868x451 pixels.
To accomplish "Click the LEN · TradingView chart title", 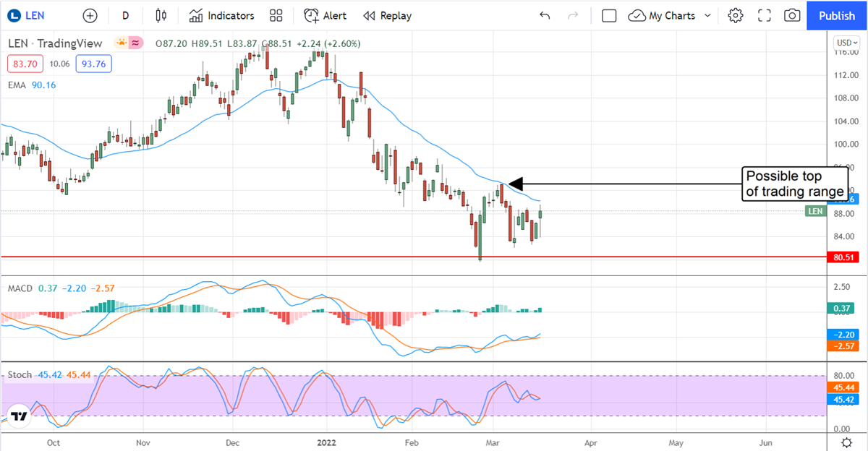I will [x=55, y=43].
